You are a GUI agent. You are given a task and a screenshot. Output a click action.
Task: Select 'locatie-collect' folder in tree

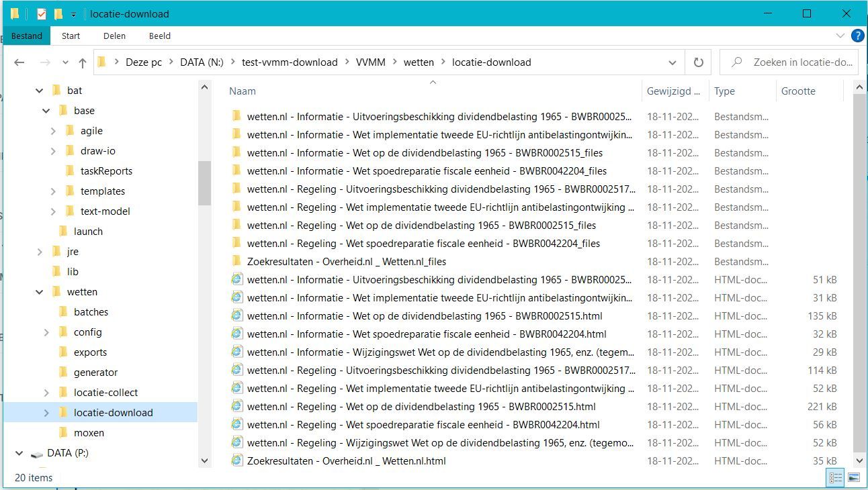tap(105, 393)
